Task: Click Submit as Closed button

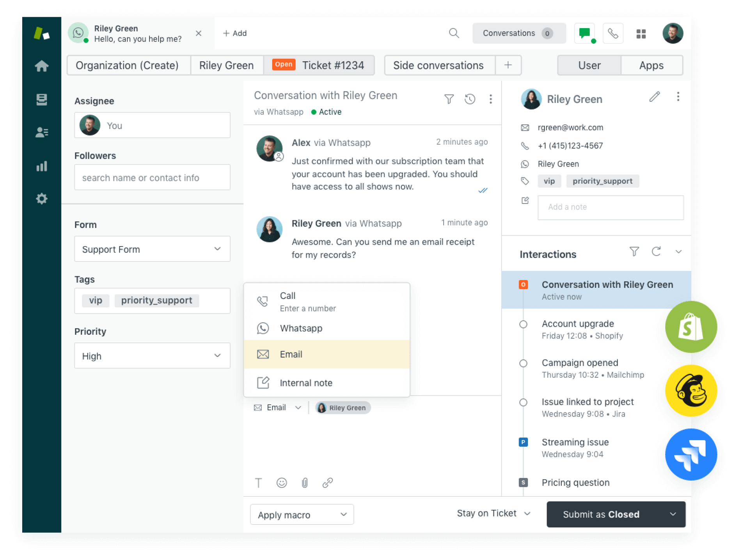Action: [601, 514]
